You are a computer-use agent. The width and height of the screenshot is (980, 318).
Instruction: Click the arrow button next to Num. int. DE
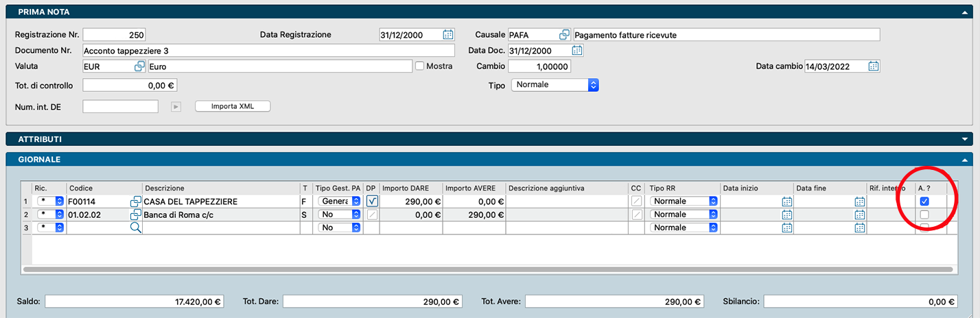176,107
